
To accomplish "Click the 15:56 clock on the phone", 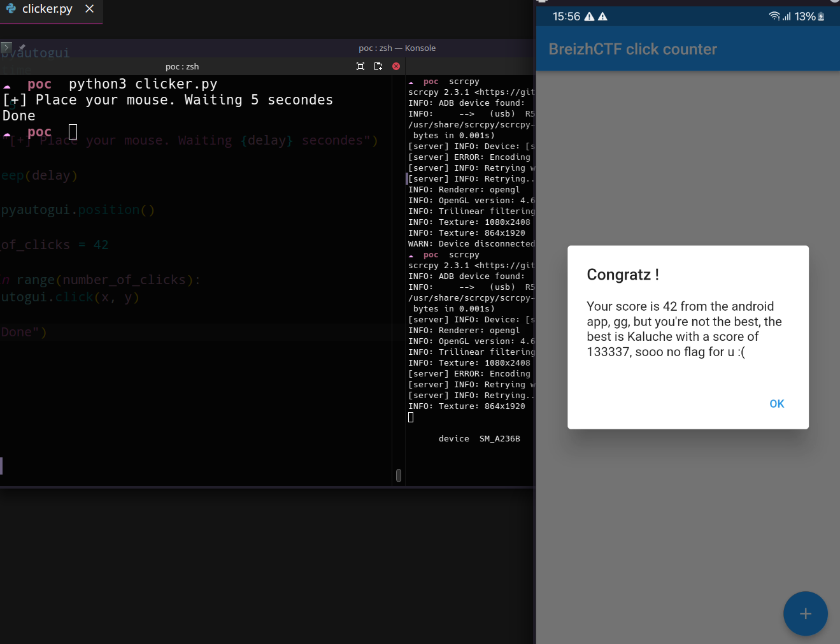I will [x=566, y=17].
